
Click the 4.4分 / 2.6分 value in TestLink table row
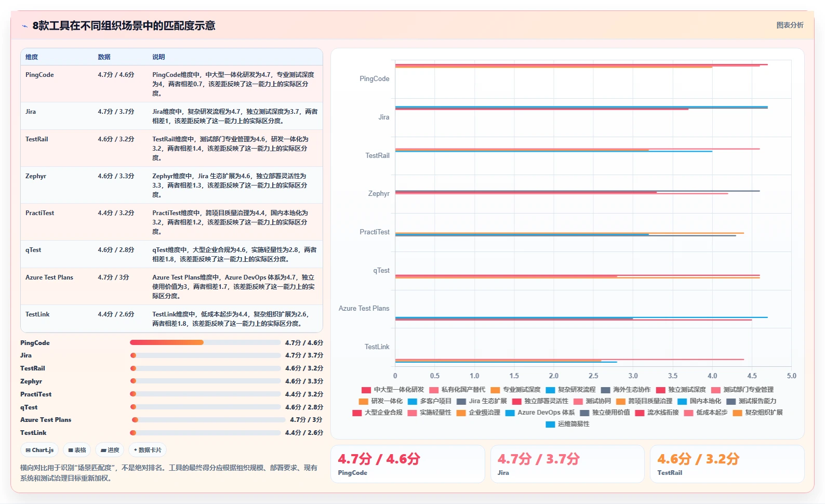click(116, 314)
